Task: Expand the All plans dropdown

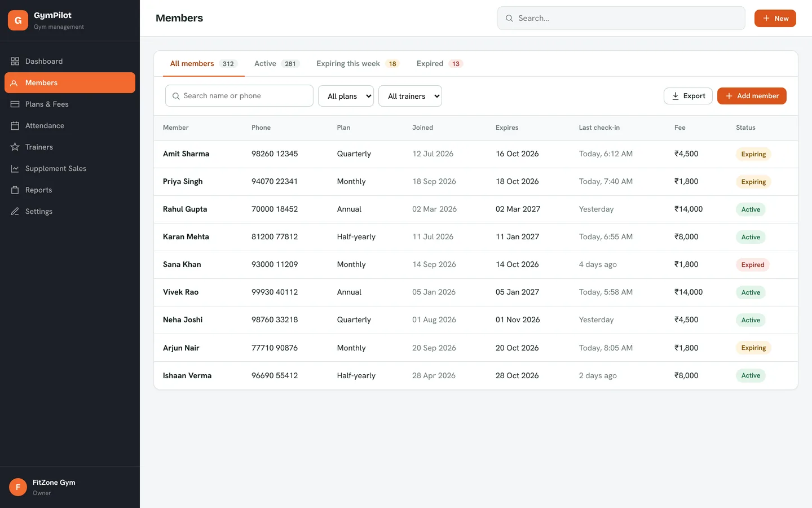Action: (346, 96)
